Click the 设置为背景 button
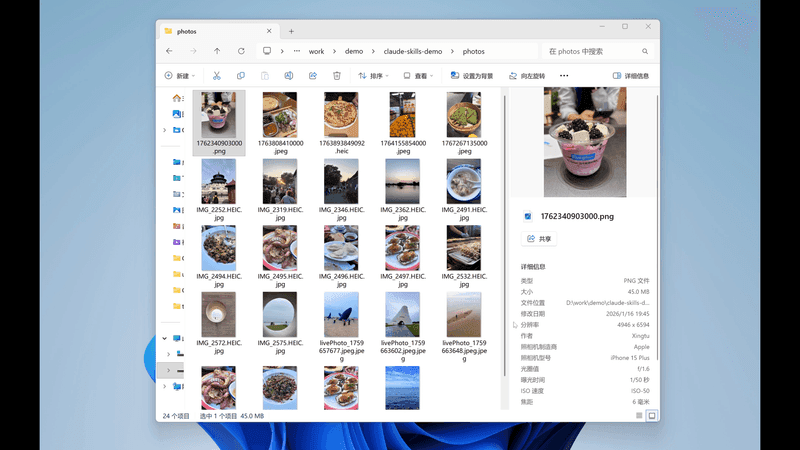Image resolution: width=800 pixels, height=450 pixels. point(472,76)
